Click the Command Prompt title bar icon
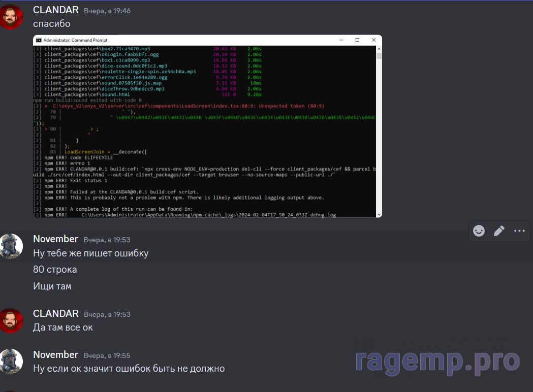This screenshot has width=533, height=392. coord(38,40)
